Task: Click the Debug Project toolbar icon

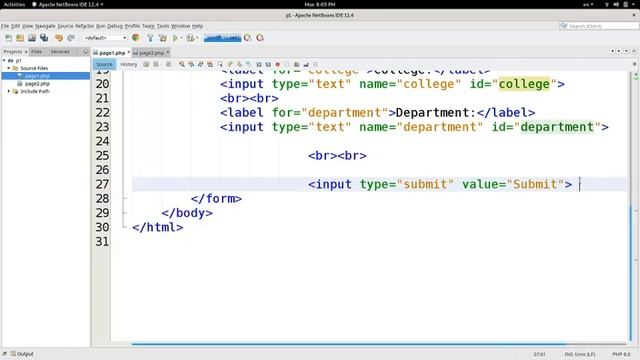Action: [190, 38]
